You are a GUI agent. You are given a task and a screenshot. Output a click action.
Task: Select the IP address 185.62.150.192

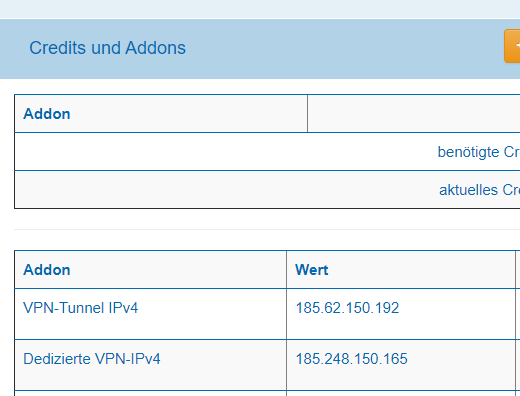tap(347, 308)
